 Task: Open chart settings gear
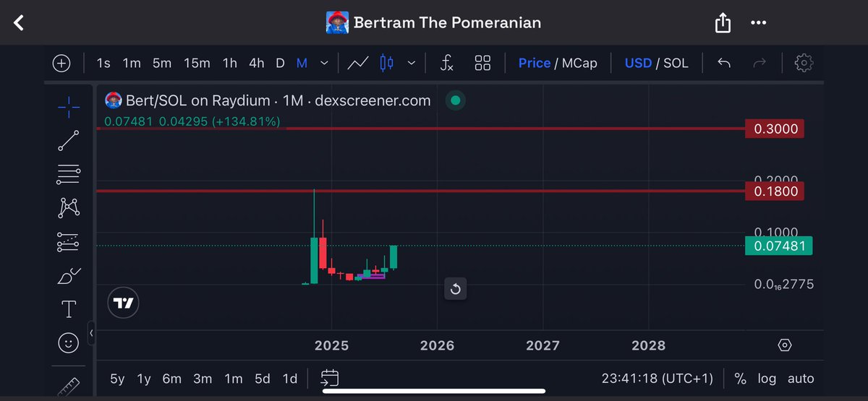tap(803, 63)
